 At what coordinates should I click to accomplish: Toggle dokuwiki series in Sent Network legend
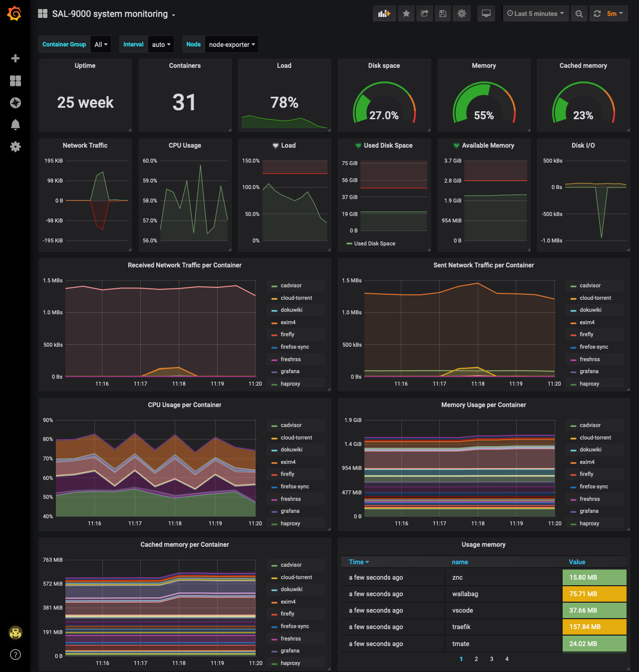[591, 310]
